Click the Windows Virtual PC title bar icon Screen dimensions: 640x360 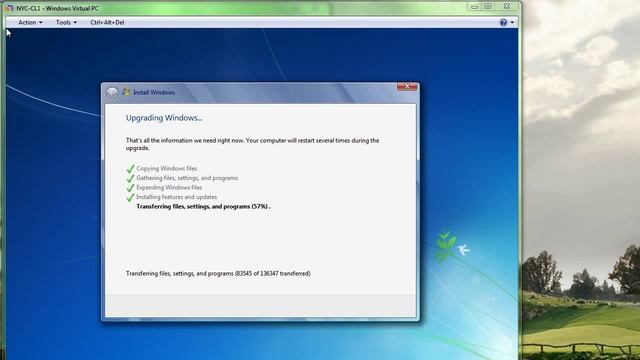click(x=10, y=8)
